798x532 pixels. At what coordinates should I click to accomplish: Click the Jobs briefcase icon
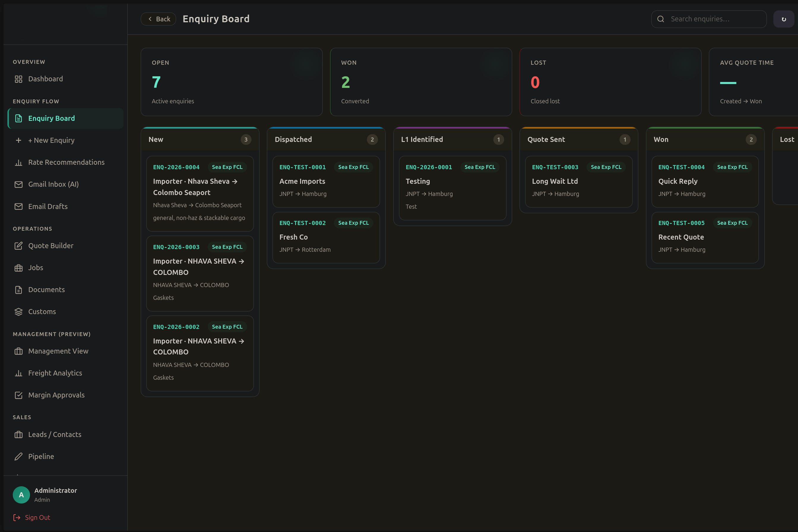click(18, 268)
